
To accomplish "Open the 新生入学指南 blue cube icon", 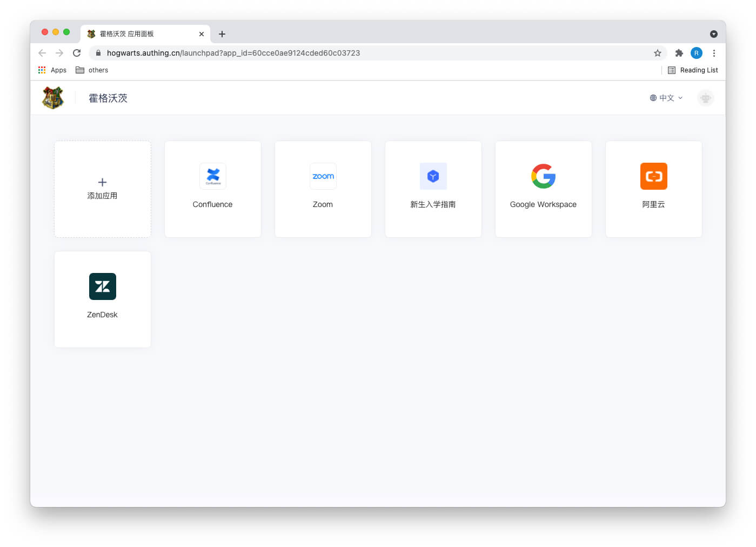I will 433,176.
